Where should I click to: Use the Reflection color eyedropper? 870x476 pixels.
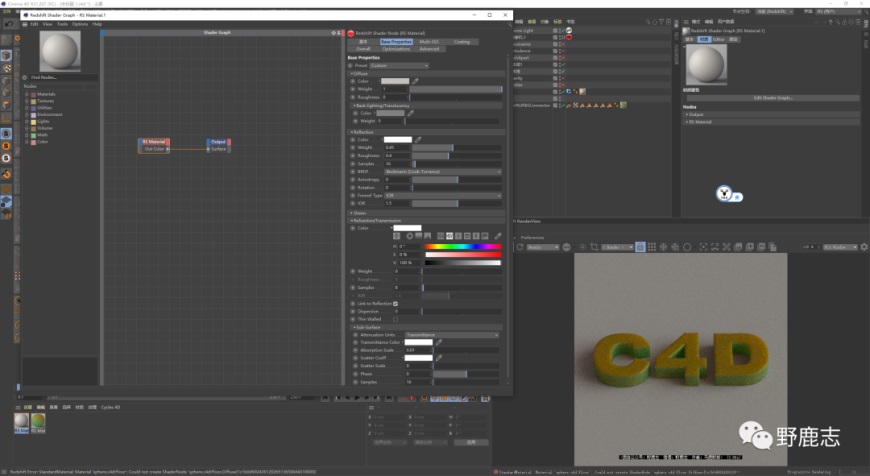tap(418, 139)
